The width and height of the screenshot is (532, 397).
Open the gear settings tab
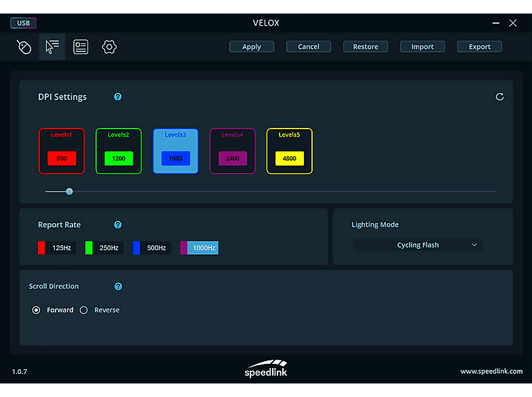point(109,47)
